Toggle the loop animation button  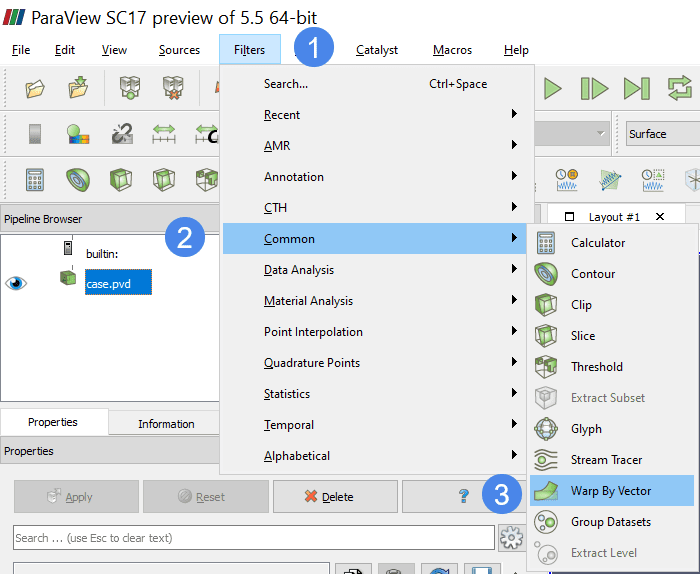[680, 89]
